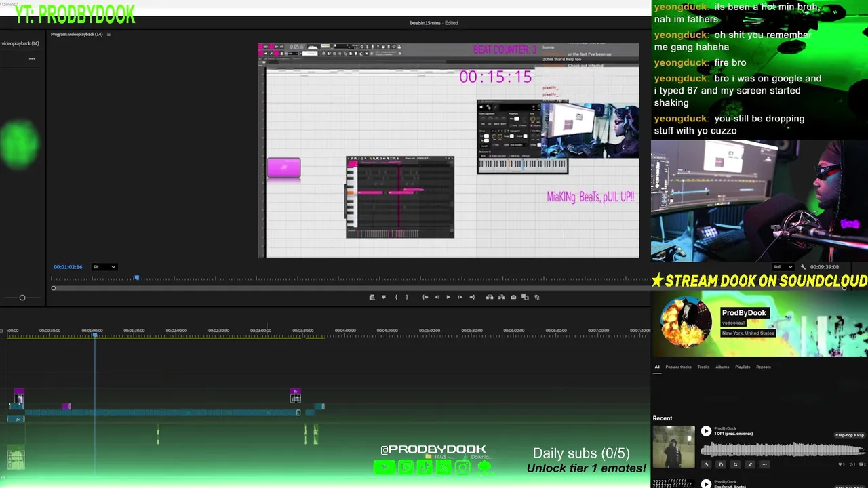
Task: Select the purple fx clip near 03:30 mark
Action: coord(295,392)
